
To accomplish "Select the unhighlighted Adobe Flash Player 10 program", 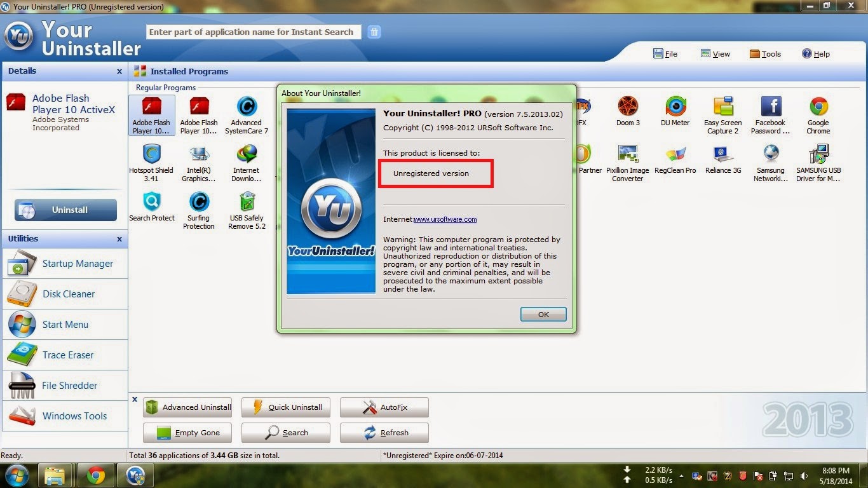I will 199,116.
